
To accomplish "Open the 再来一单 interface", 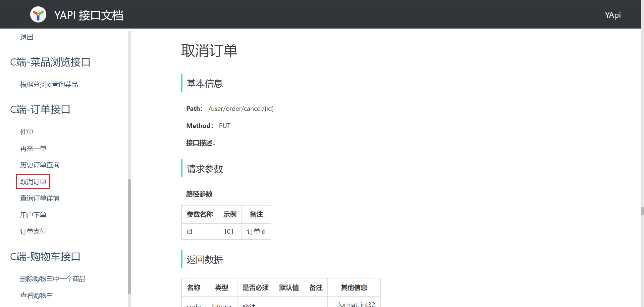I will point(33,148).
